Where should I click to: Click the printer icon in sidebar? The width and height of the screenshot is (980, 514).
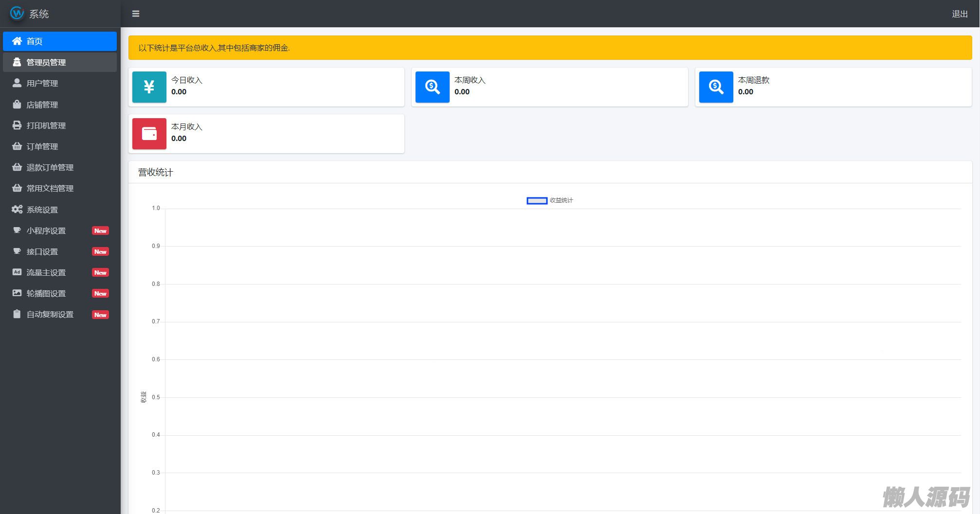(x=17, y=125)
